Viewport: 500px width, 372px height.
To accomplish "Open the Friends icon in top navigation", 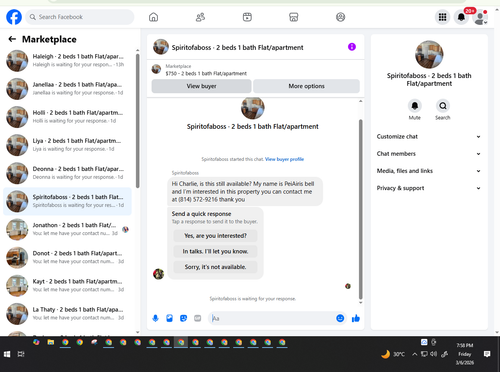I will pos(200,17).
